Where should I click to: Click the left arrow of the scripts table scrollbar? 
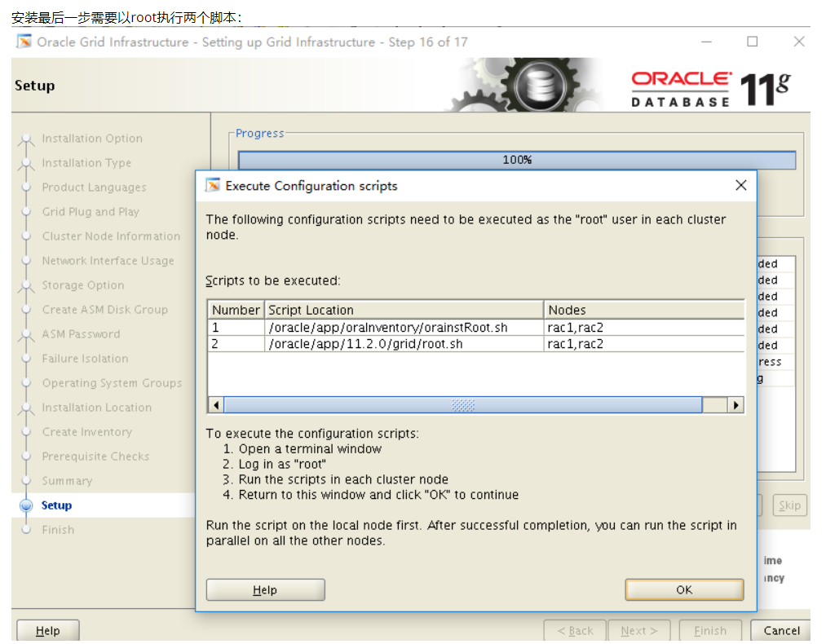click(216, 405)
